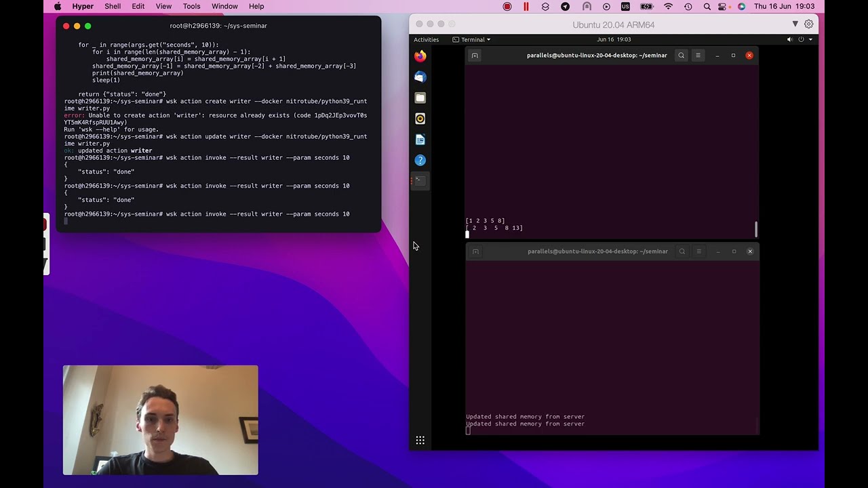This screenshot has height=488, width=868.
Task: Open the Files application in the dock
Action: click(420, 98)
